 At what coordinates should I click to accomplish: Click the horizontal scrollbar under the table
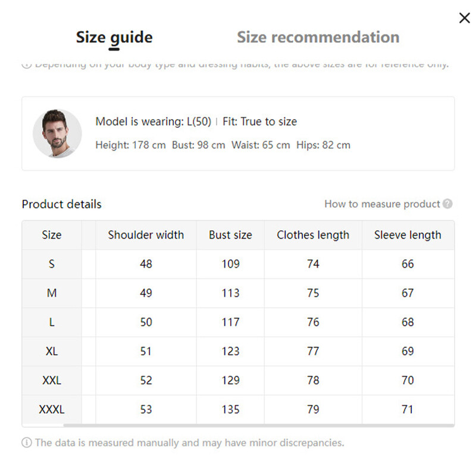pyautogui.click(x=259, y=425)
